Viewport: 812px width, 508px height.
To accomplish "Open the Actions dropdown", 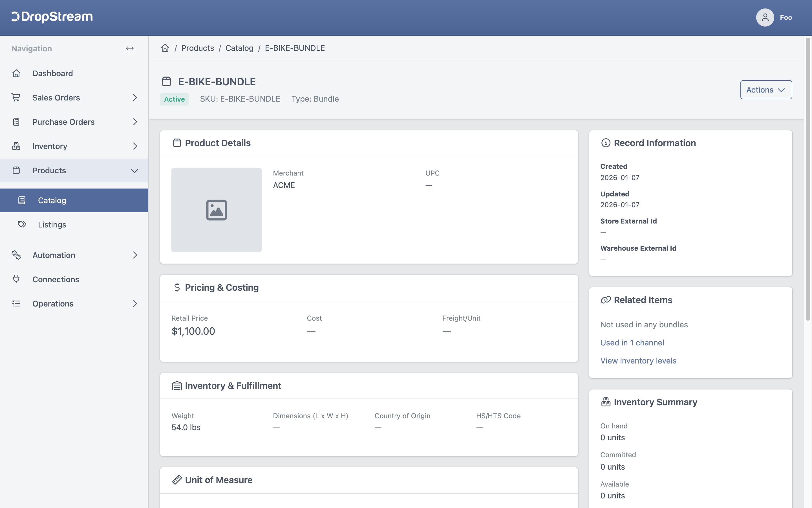I will [766, 90].
